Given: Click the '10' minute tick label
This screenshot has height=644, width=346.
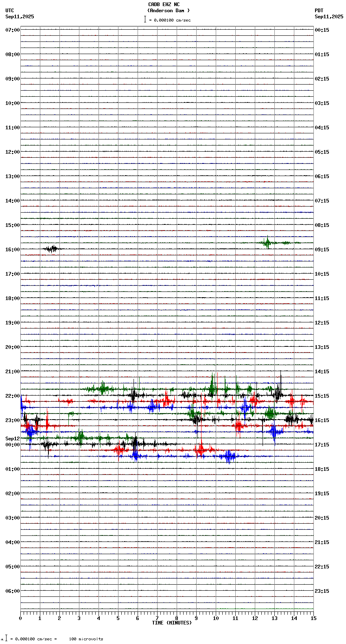Looking at the screenshot, I should (216, 618).
